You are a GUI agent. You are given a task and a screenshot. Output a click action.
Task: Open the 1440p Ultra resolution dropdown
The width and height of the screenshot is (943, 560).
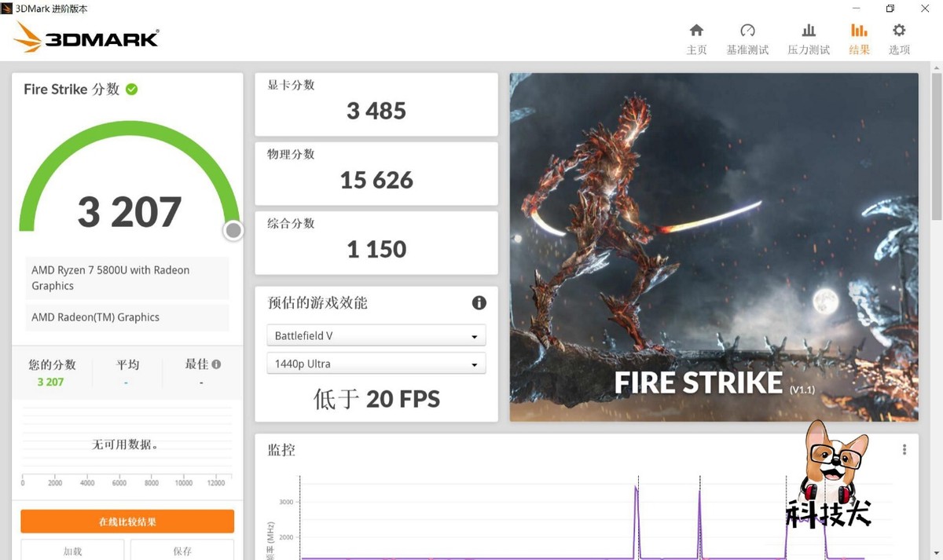[376, 364]
